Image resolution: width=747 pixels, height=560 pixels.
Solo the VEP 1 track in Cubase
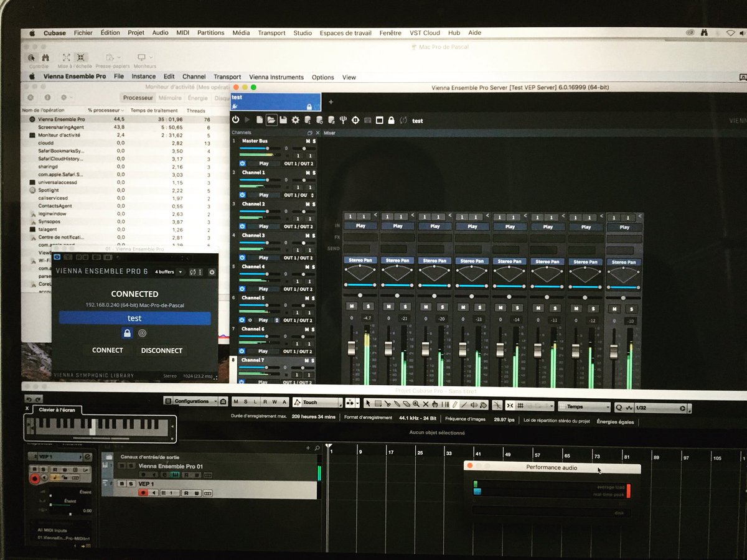pyautogui.click(x=131, y=483)
